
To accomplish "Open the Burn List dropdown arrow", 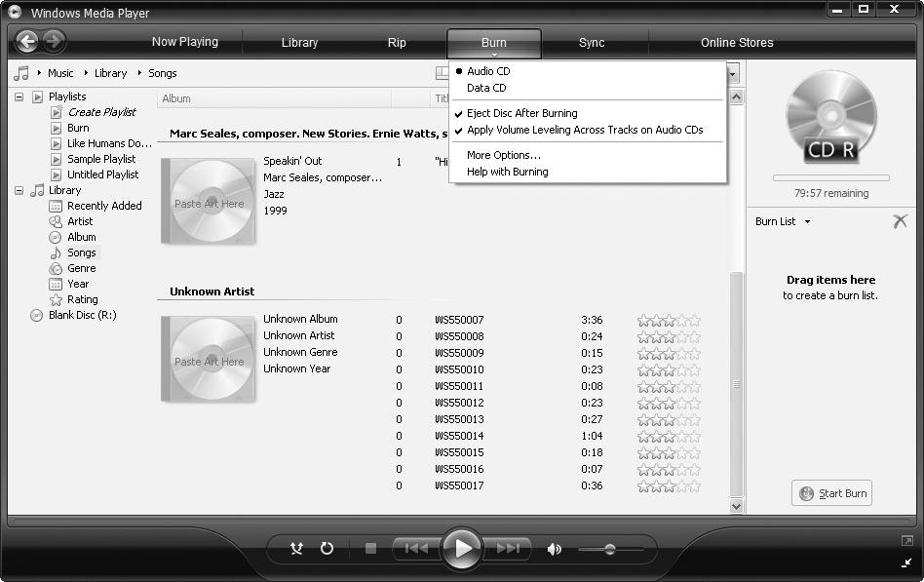I will 807,221.
